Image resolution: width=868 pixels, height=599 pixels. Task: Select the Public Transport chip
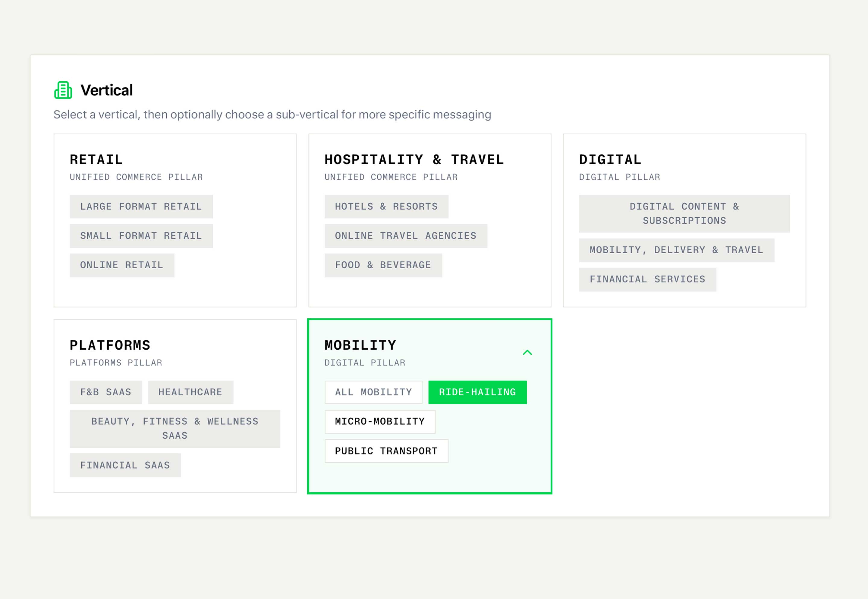pyautogui.click(x=386, y=451)
